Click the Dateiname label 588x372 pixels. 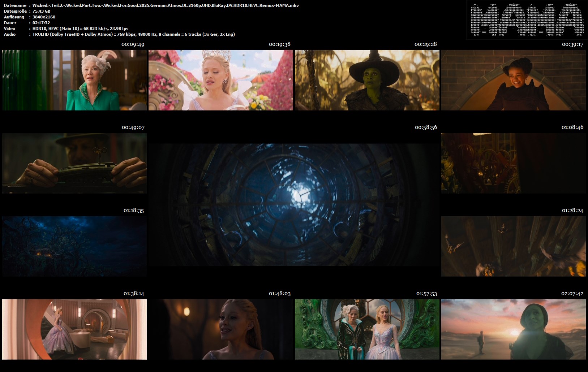pos(15,5)
